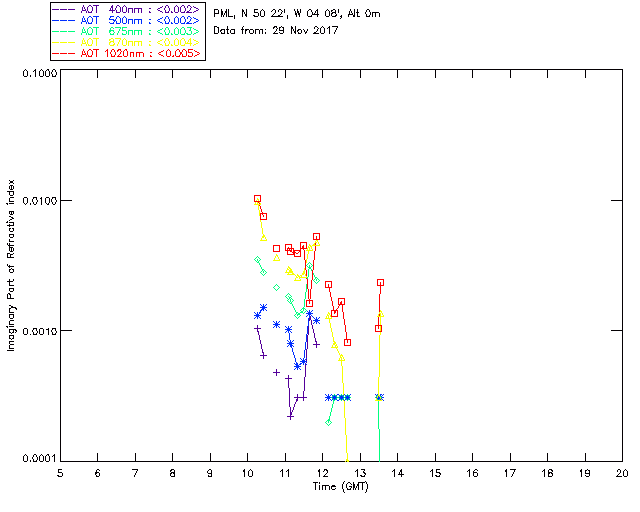
Task: Click the red dashed line sample in legend
Action: click(x=64, y=53)
